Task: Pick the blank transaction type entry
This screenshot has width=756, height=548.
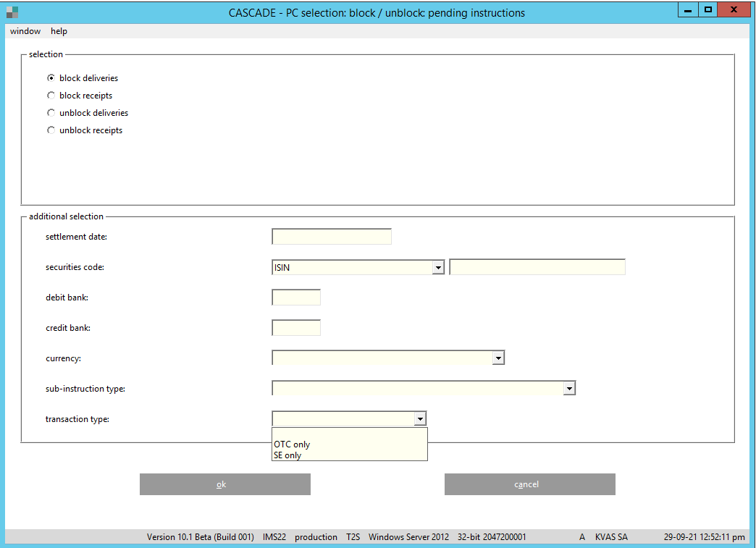Action: pyautogui.click(x=349, y=434)
